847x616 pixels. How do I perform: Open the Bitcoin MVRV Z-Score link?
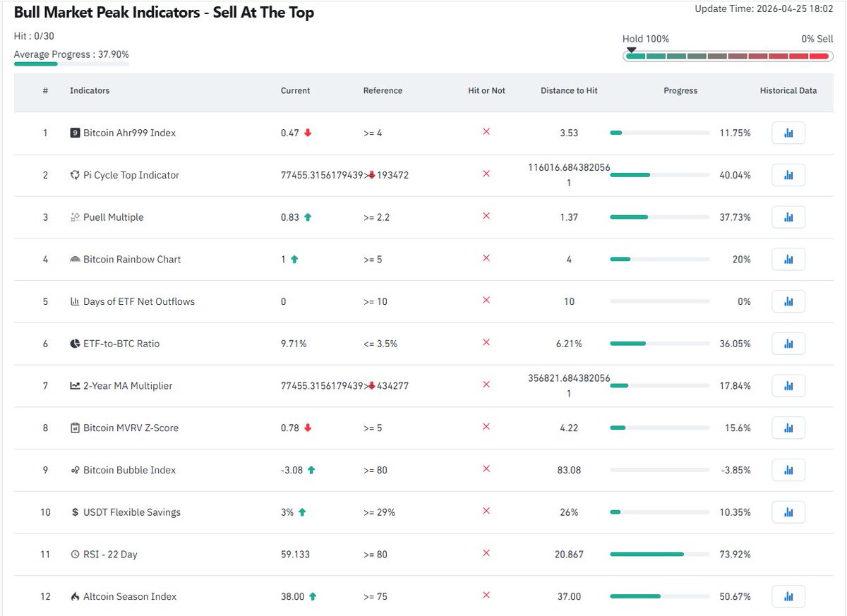coord(131,428)
